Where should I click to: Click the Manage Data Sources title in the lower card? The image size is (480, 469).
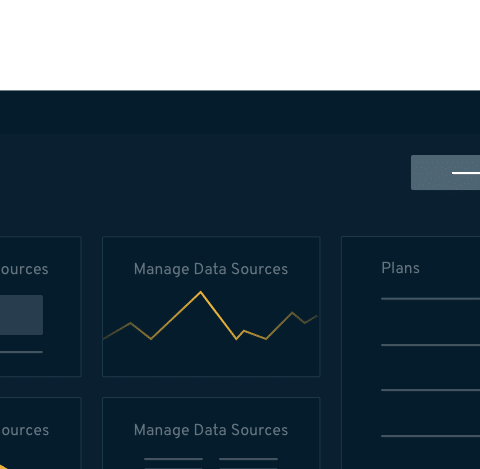211,430
